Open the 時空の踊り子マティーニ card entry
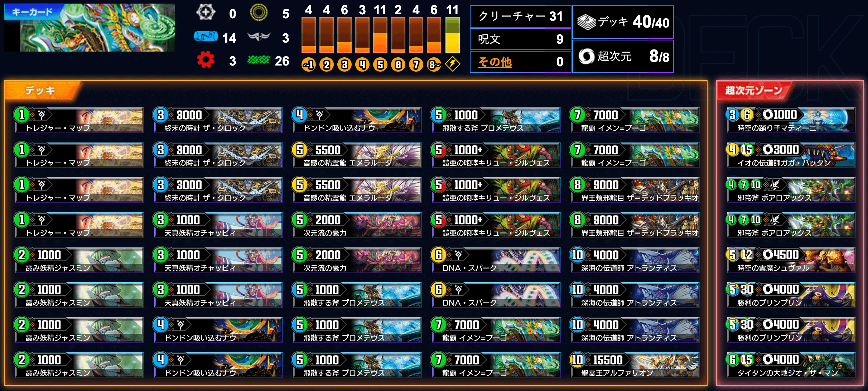 [791, 120]
